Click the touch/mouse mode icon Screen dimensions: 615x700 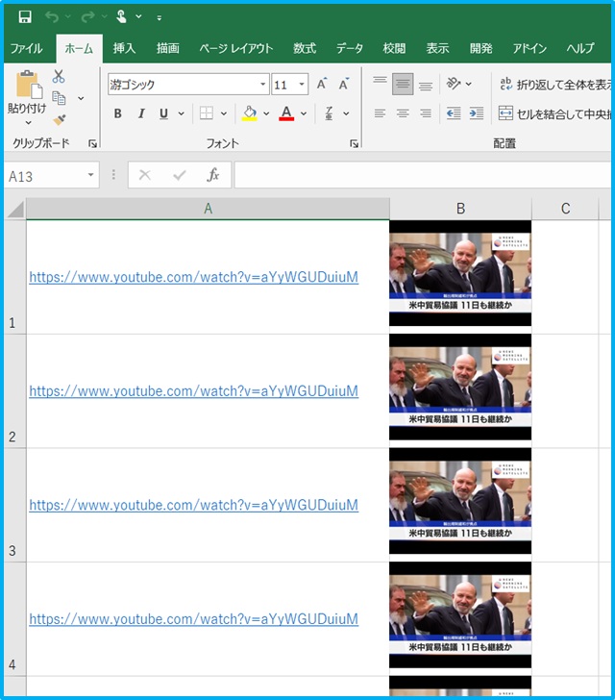121,16
